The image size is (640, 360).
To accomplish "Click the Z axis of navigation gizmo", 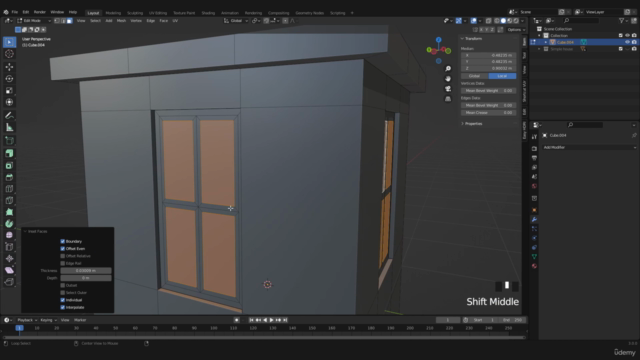I will (x=438, y=40).
